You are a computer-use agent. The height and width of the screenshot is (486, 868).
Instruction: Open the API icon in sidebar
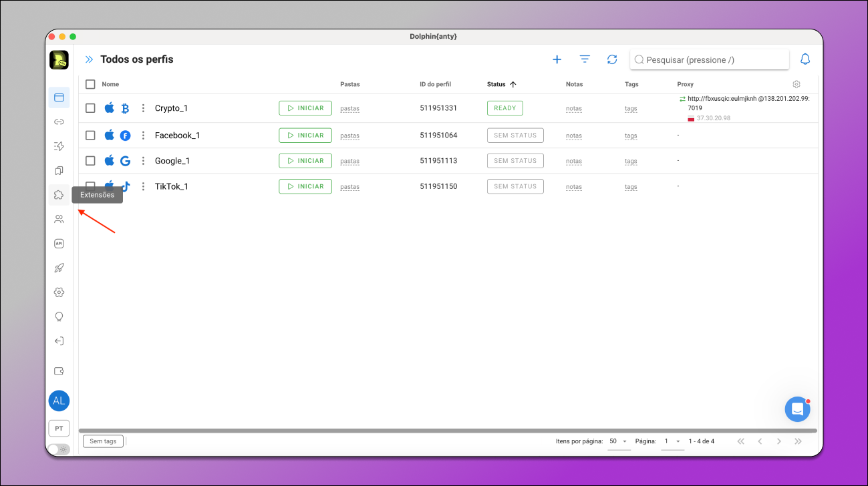59,244
